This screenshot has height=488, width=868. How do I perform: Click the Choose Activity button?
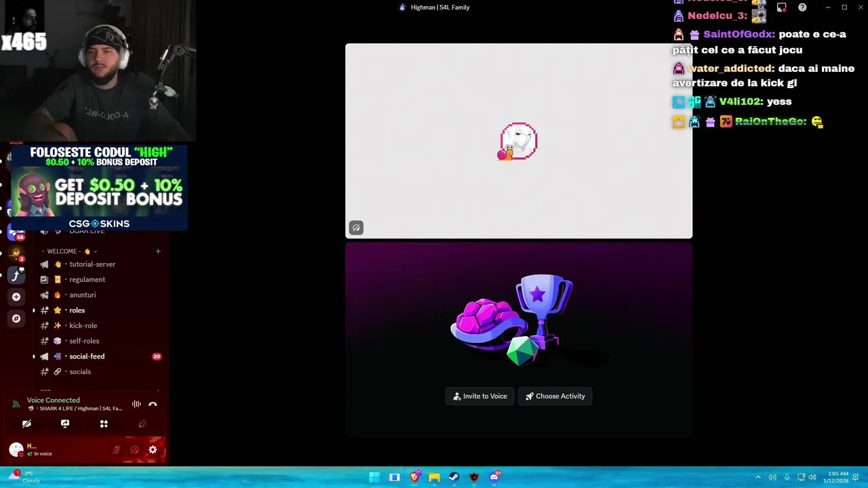(x=555, y=396)
